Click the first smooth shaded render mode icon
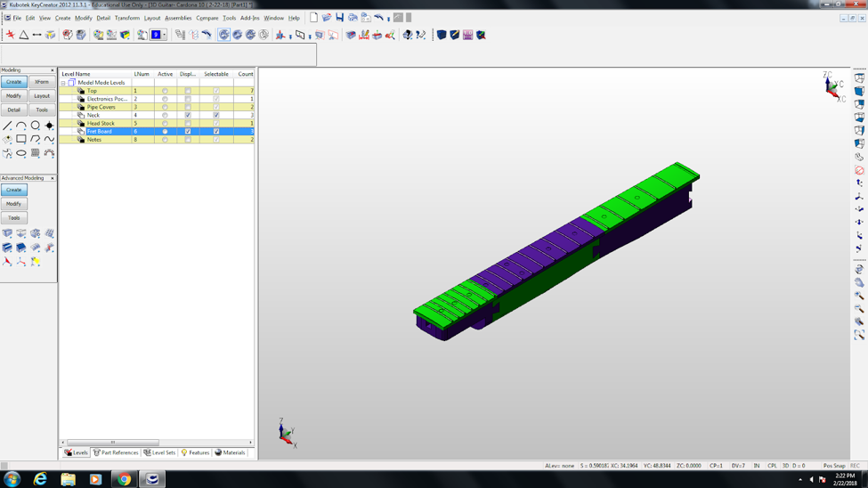 [x=224, y=35]
